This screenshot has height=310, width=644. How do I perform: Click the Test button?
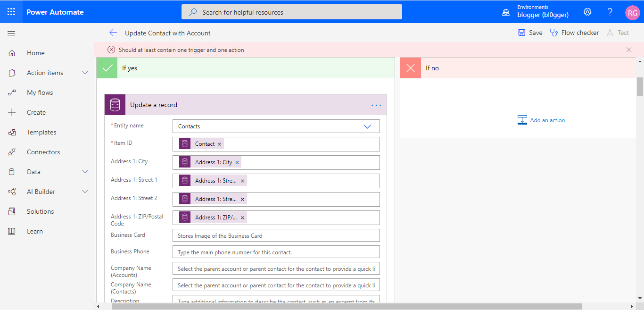(x=618, y=33)
